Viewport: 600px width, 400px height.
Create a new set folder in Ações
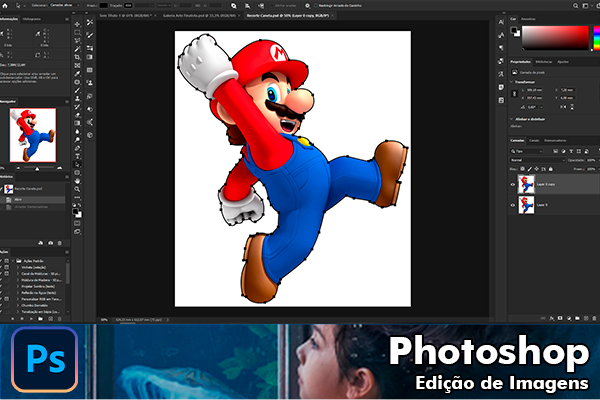41,318
